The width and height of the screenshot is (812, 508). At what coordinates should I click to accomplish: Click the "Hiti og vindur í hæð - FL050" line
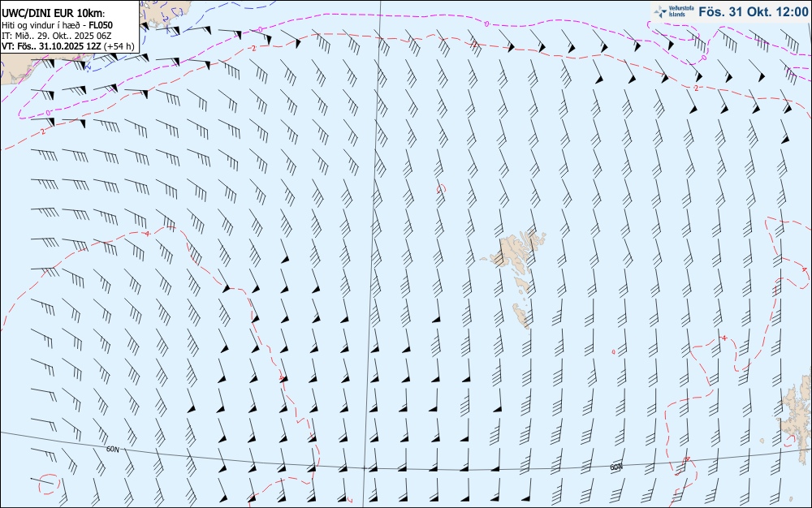pyautogui.click(x=57, y=25)
